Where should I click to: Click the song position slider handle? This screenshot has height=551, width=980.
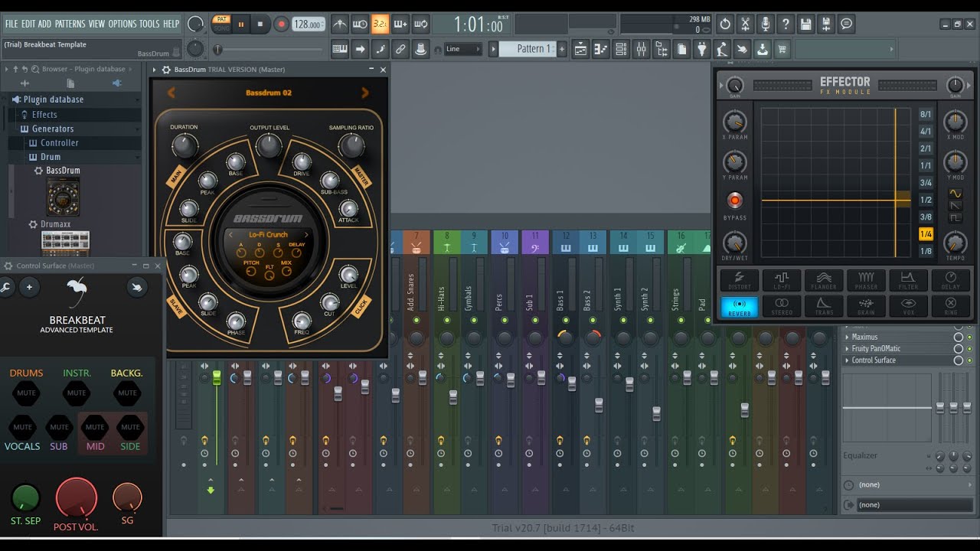[218, 49]
